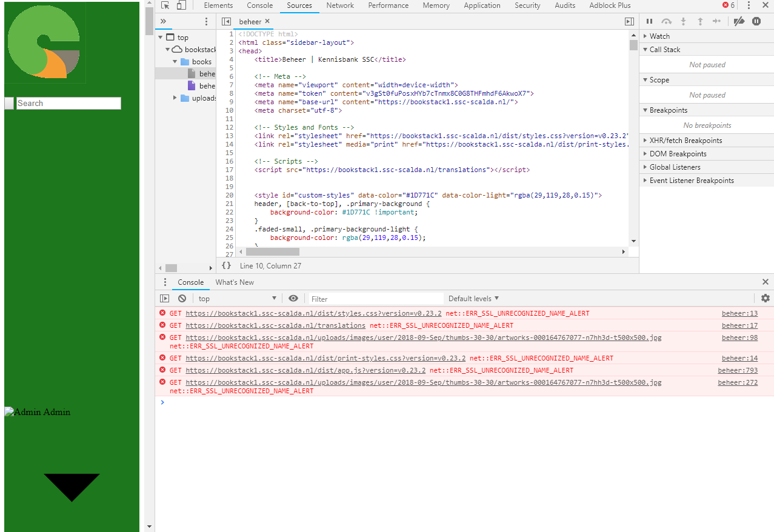Screen dimensions: 774x532
Task: Open the DevTools three-dot customize menu
Action: pos(749,5)
